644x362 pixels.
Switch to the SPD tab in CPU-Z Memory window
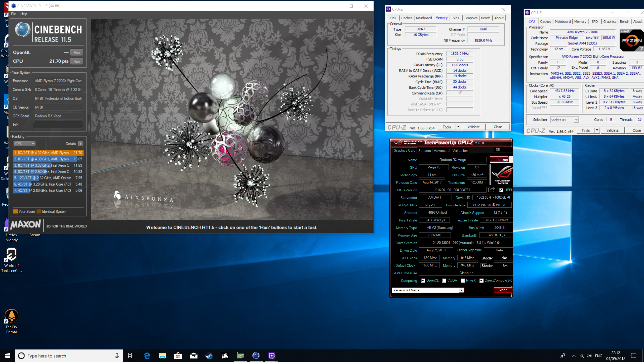tap(456, 18)
